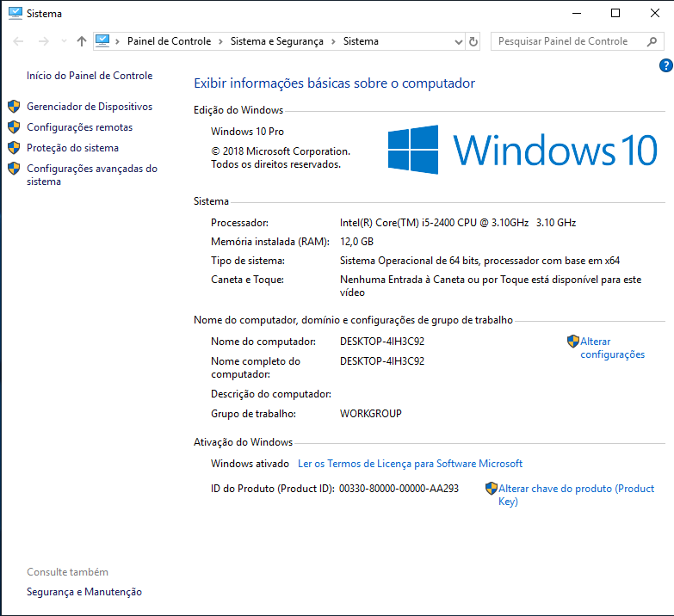
Task: Click the shield icon beside Gerenciador de Dispositivos
Action: 14,106
